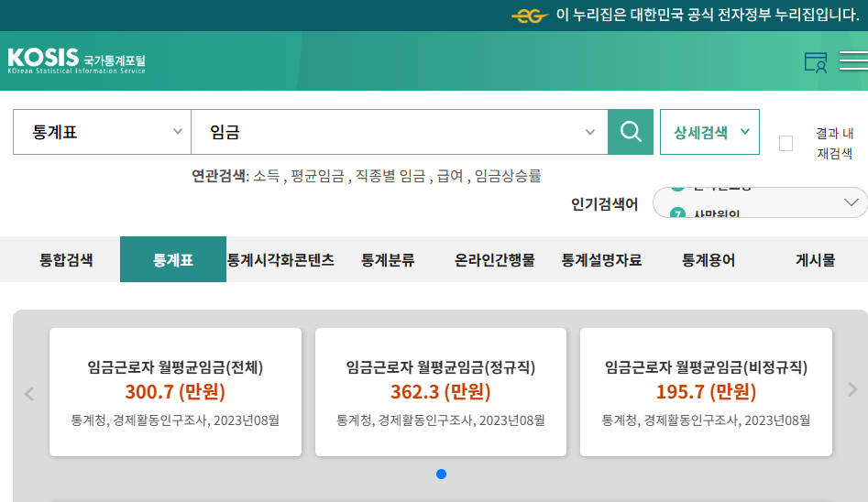
Task: Click related search term 평균임금
Action: pos(317,176)
